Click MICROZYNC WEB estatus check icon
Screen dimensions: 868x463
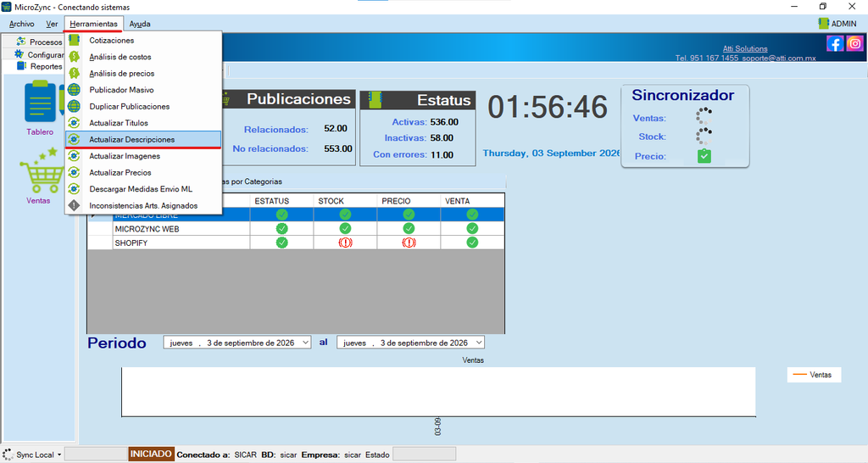[x=281, y=228]
